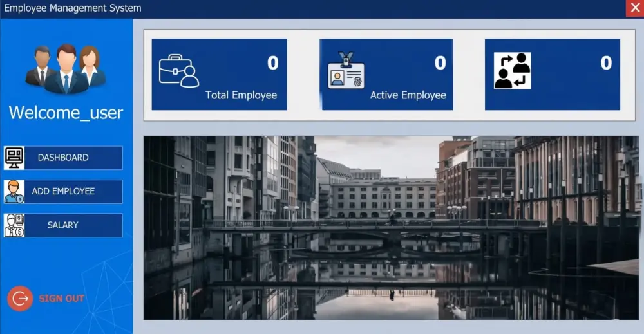
Task: Click the salary icon with dollar signs
Action: click(x=14, y=225)
